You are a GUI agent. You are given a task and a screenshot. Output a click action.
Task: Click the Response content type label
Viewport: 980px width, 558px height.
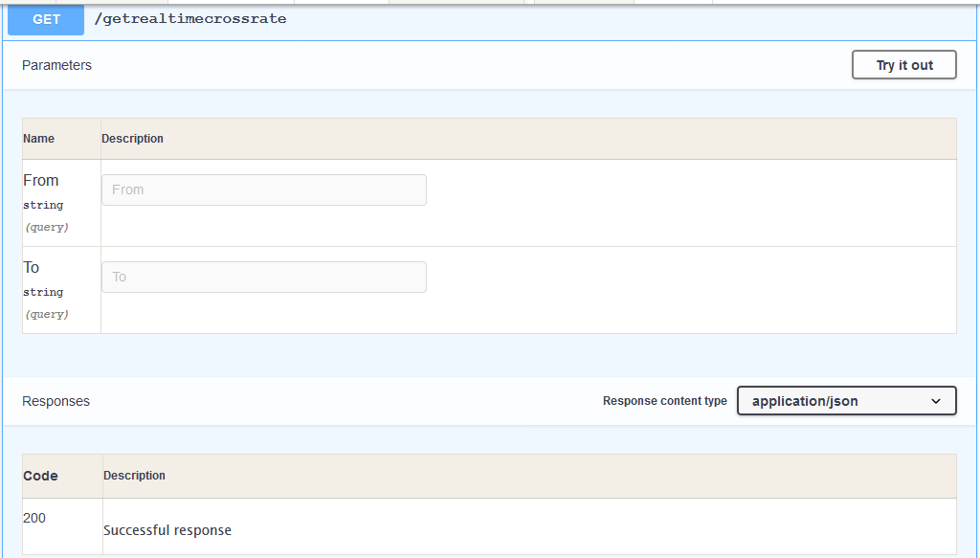(x=664, y=401)
